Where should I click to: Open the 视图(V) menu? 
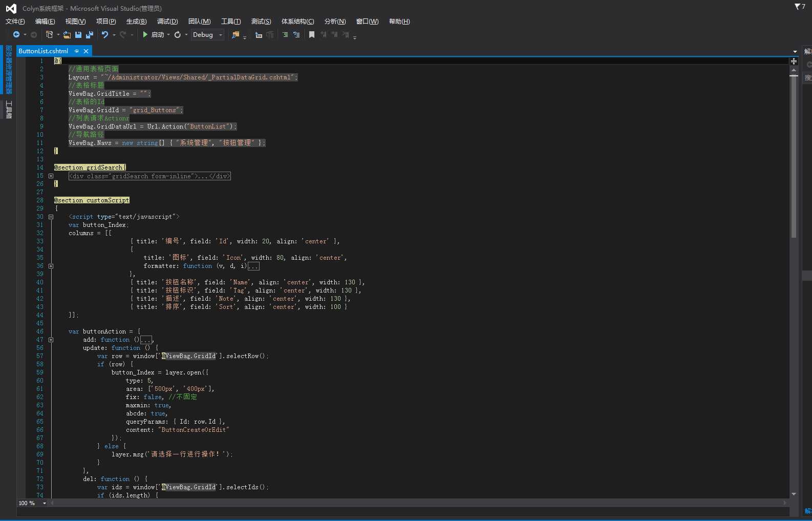point(75,22)
